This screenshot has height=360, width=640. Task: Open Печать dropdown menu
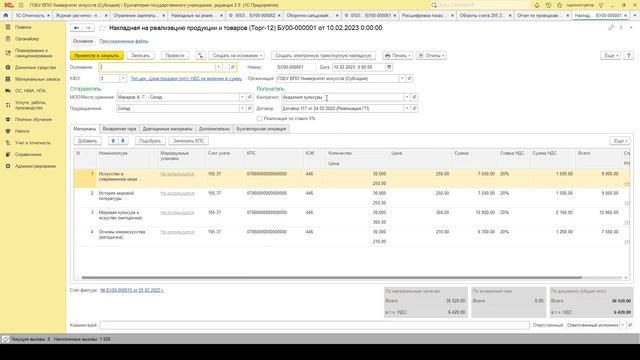398,55
